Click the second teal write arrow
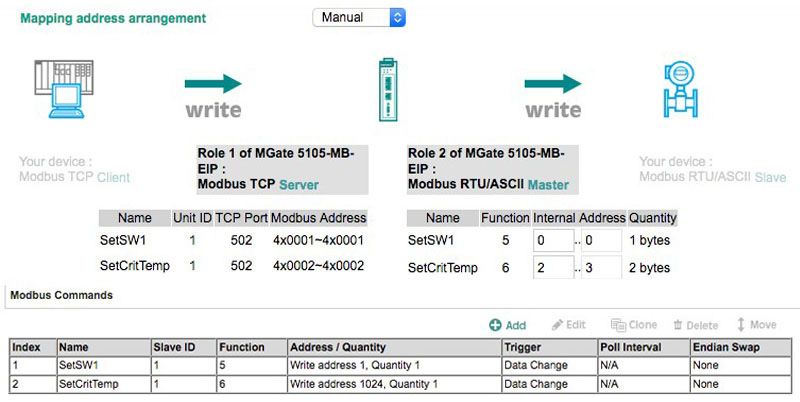This screenshot has height=402, width=800. [x=553, y=83]
